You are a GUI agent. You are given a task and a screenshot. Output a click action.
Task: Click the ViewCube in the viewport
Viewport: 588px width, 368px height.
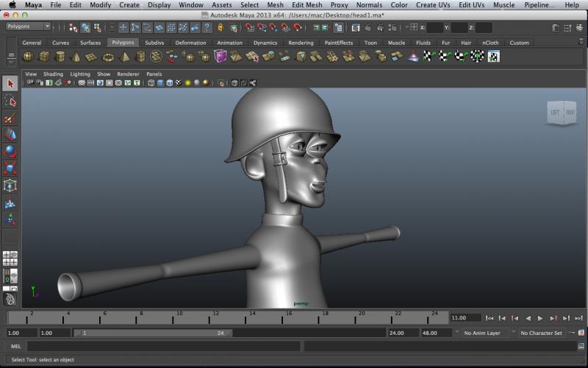click(562, 112)
